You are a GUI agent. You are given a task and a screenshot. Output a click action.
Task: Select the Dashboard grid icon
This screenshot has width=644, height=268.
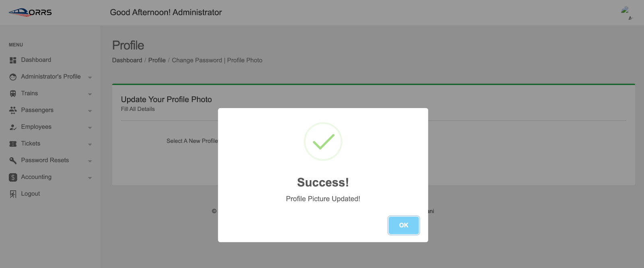pyautogui.click(x=13, y=60)
